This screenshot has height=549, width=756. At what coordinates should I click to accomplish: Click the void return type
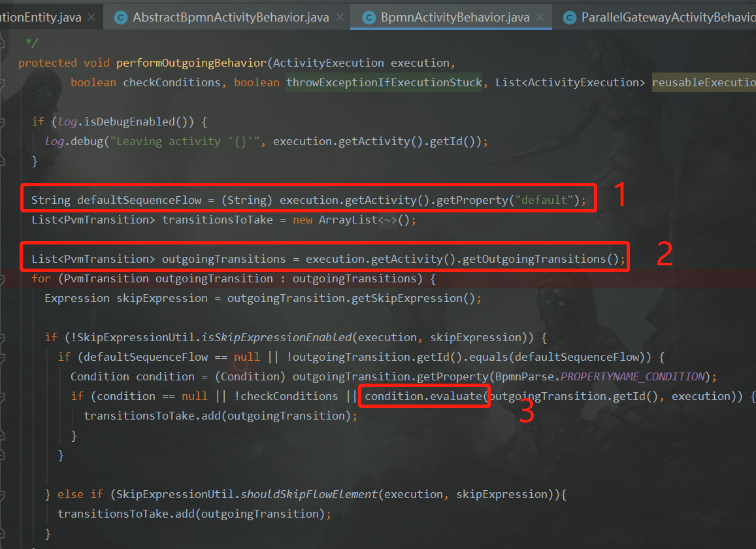point(97,63)
